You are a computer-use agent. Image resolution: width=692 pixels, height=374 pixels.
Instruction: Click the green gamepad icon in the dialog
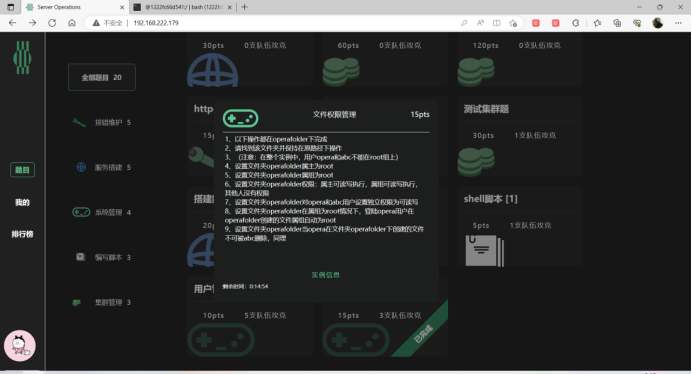click(x=241, y=118)
